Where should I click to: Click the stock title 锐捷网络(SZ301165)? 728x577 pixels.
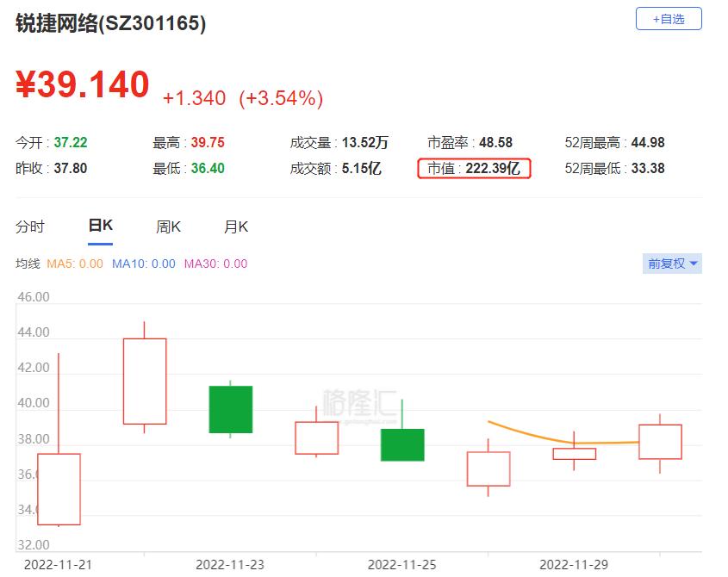click(x=110, y=23)
